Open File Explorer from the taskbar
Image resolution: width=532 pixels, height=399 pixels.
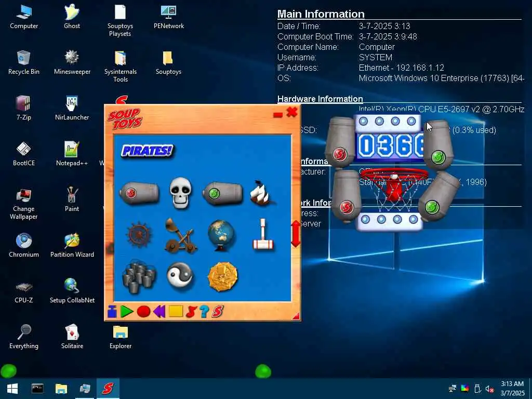61,389
